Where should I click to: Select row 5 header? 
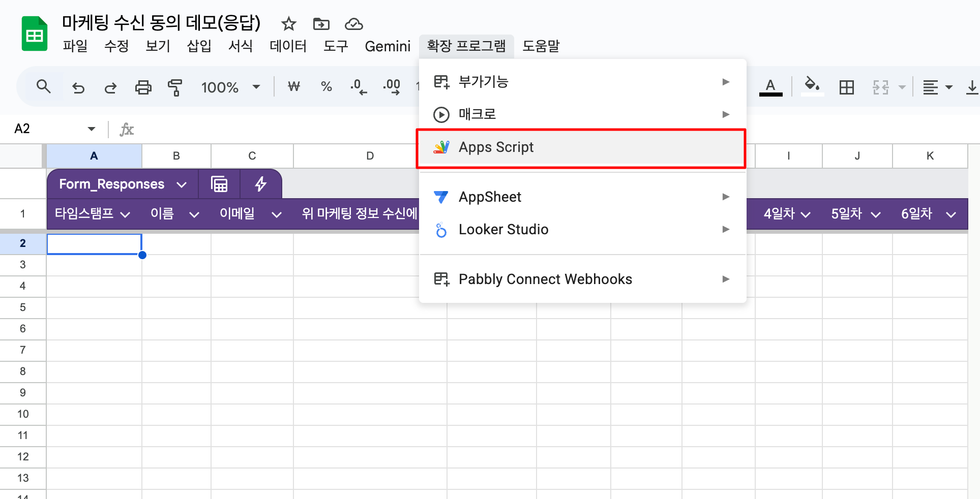pos(23,307)
